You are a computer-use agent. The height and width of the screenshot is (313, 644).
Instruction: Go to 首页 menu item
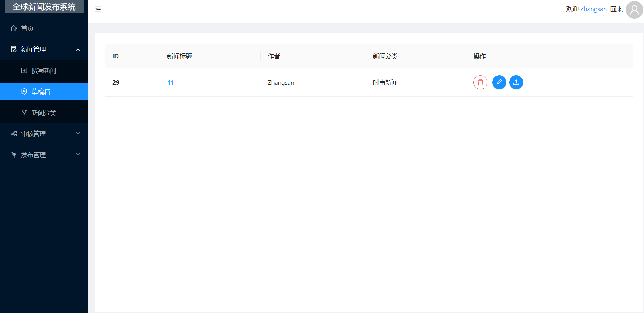pos(44,28)
